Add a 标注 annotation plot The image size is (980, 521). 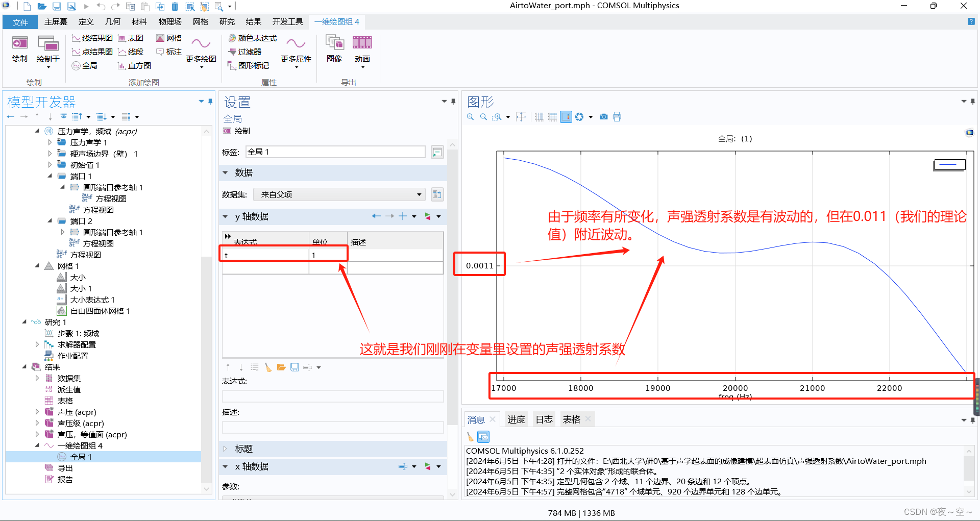[169, 52]
